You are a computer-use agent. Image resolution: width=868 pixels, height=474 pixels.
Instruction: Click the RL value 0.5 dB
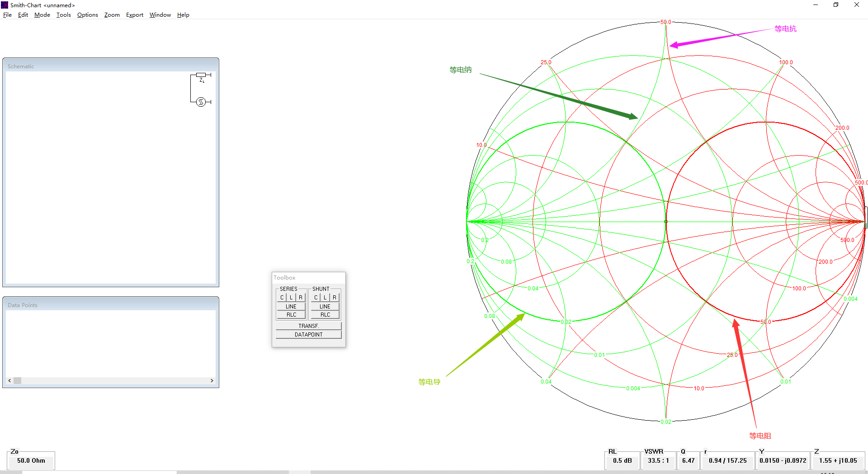[623, 461]
